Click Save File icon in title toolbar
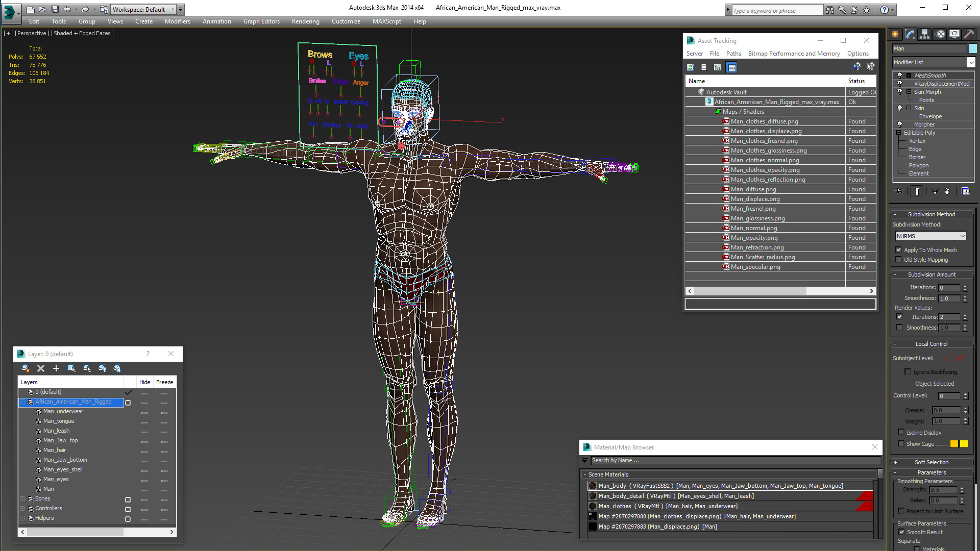 [x=55, y=9]
